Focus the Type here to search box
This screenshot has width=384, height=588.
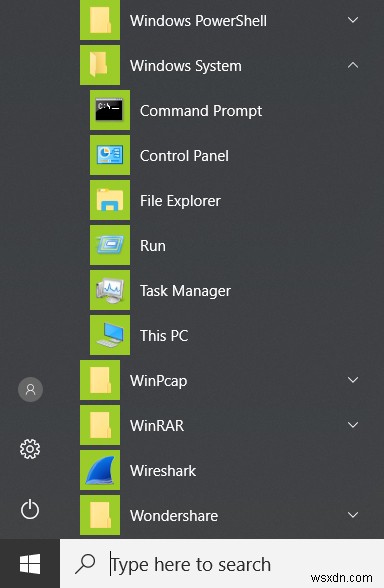[x=222, y=564]
